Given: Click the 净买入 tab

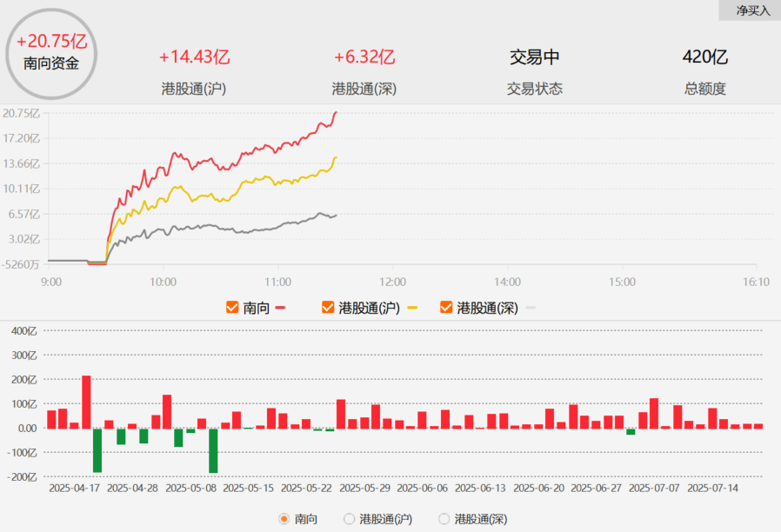Looking at the screenshot, I should coord(750,10).
